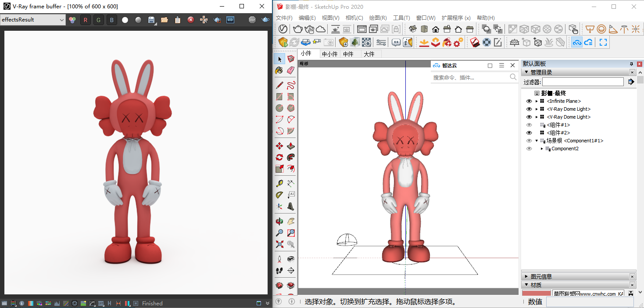Expand the Infinite Plane tree node
Screen dimensions: 644x308
tap(537, 101)
